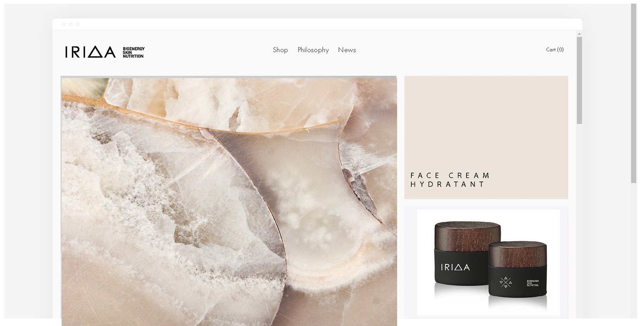Click the inner page scrollbar thumb
The width and height of the screenshot is (644, 326).
[579, 80]
